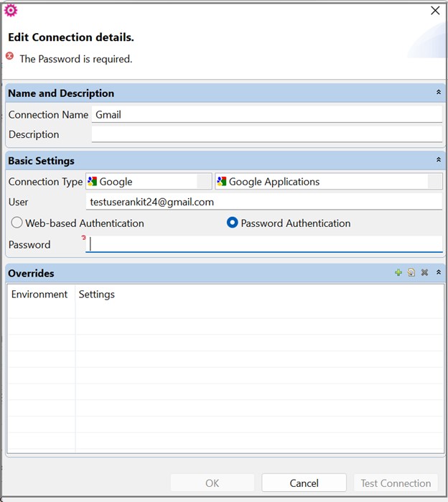This screenshot has width=448, height=502.
Task: Select Web-based Authentication radio button
Action: tap(17, 223)
